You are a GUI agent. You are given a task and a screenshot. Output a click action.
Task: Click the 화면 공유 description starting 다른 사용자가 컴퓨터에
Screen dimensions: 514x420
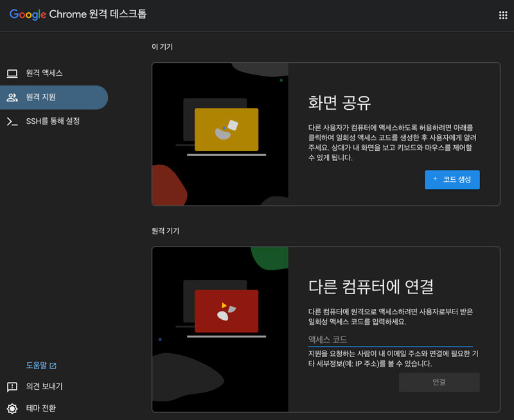392,143
